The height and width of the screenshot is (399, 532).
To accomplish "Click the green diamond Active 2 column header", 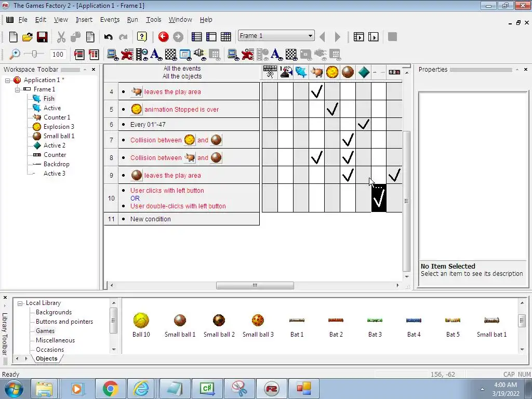I will 363,72.
